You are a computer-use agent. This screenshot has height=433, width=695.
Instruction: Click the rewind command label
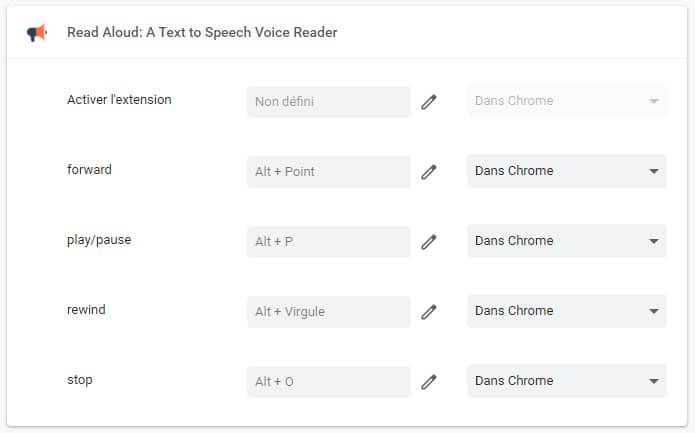[86, 309]
